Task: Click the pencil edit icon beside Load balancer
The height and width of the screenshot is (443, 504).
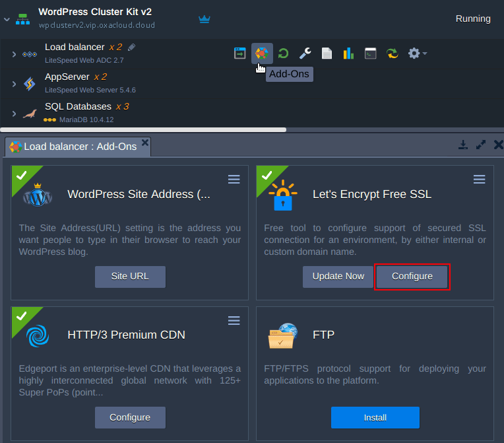Action: [131, 48]
